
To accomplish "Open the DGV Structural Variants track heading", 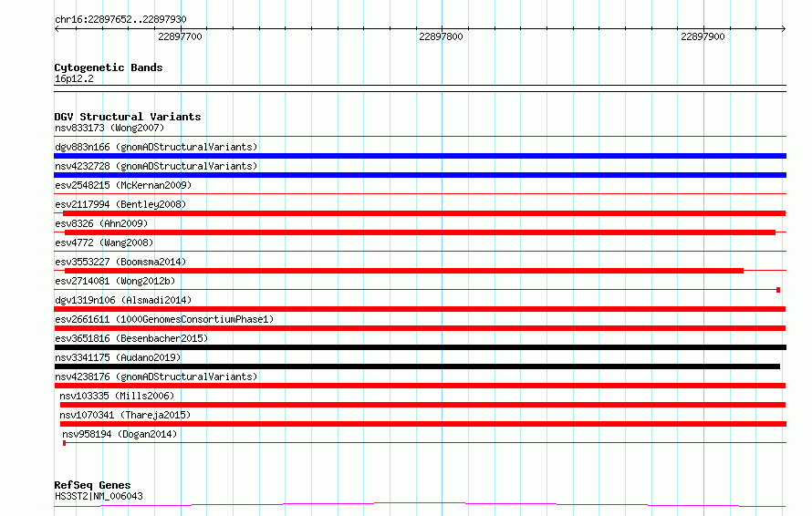I will tap(128, 117).
